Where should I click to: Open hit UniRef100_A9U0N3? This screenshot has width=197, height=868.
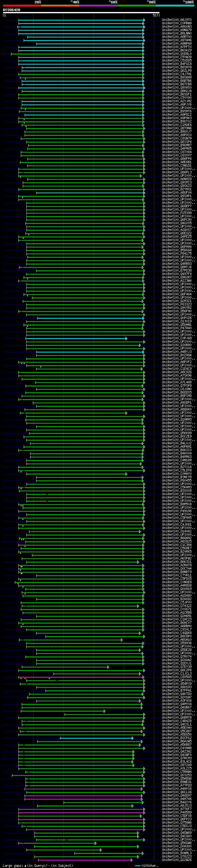pos(177,26)
